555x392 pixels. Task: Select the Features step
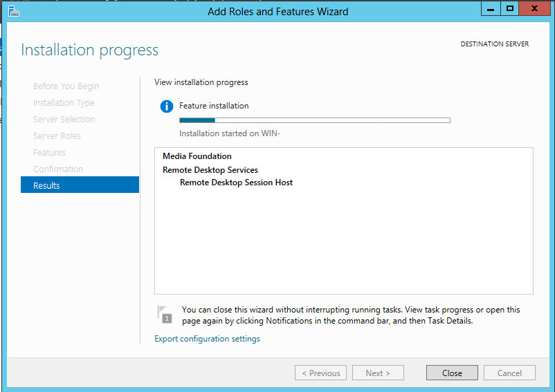49,153
